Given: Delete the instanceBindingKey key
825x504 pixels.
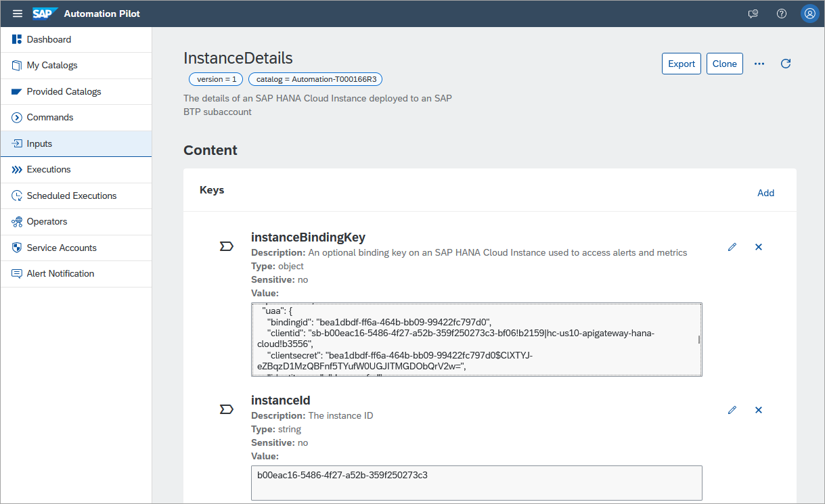Looking at the screenshot, I should pos(759,247).
